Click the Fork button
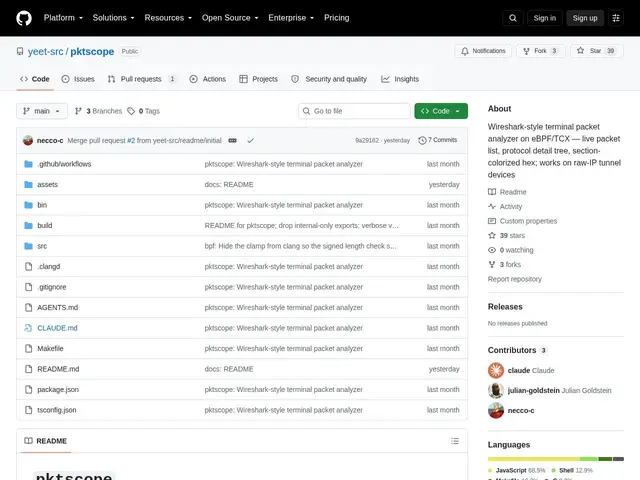640x480 pixels. pos(541,51)
